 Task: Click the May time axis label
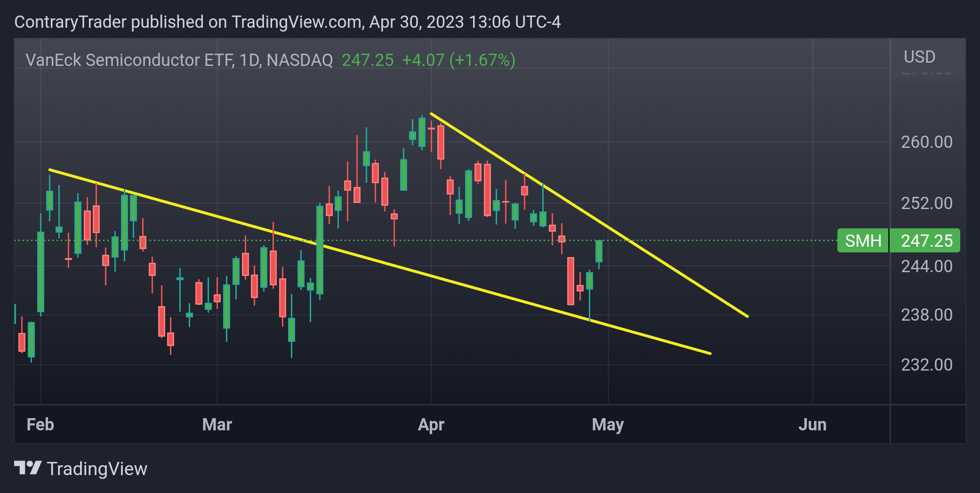(x=608, y=425)
